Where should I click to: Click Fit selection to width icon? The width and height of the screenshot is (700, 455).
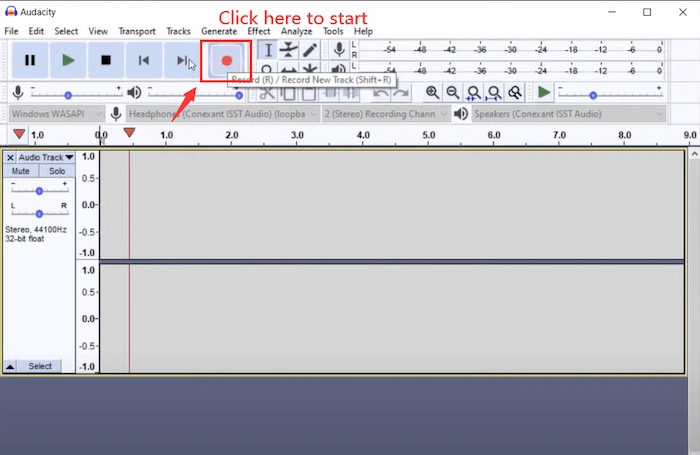click(473, 92)
